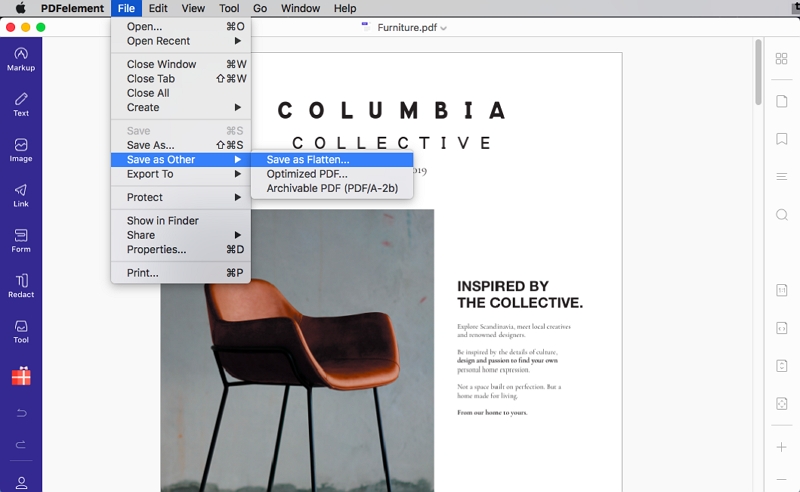Screen dimensions: 800x492
Task: Open the Tool menu in menu bar
Action: coord(229,8)
